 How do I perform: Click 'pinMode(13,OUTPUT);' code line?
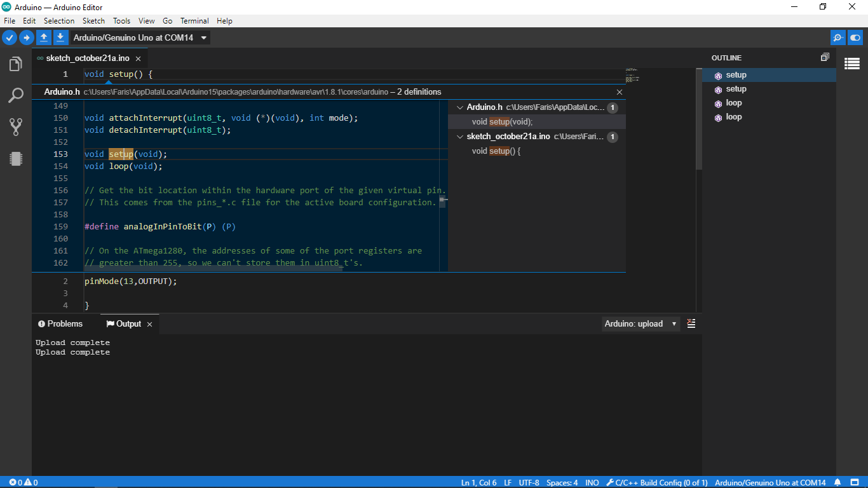131,281
